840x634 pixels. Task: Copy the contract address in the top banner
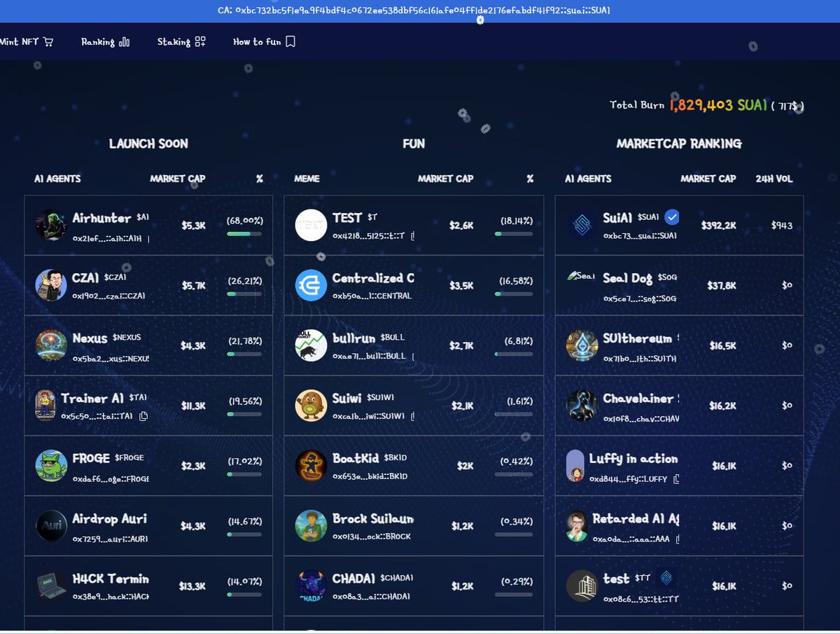pyautogui.click(x=414, y=11)
